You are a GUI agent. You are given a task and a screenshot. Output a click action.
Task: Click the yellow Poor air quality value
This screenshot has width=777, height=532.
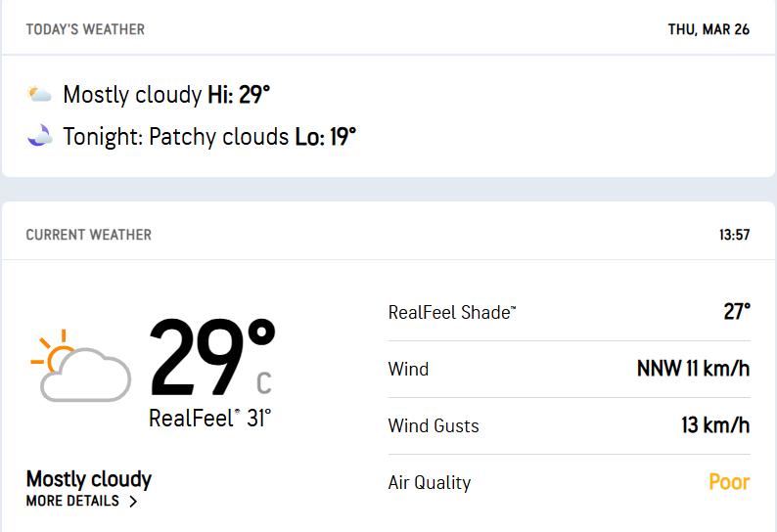point(729,482)
